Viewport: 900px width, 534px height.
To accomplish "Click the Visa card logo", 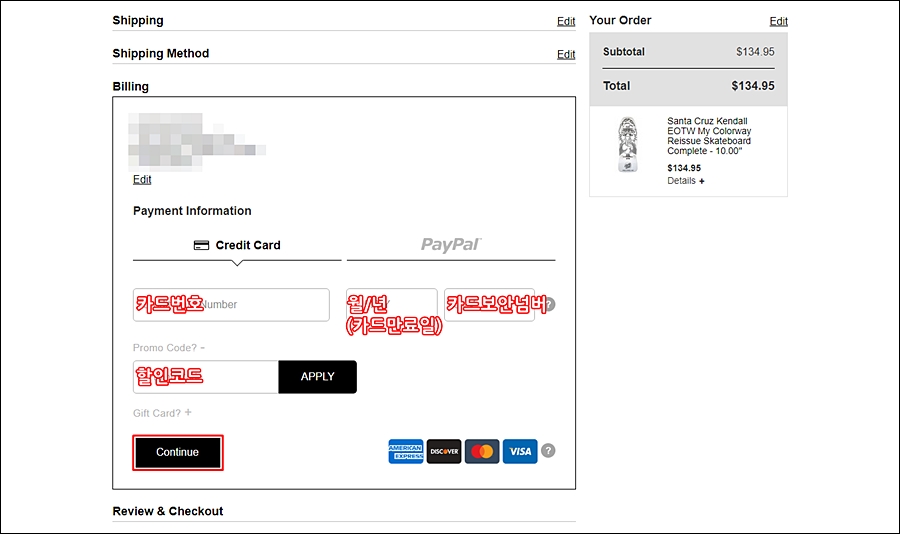I will (520, 451).
